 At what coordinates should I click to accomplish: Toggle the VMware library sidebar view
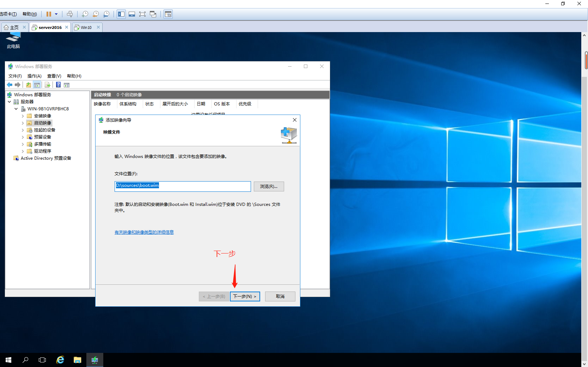click(x=121, y=14)
